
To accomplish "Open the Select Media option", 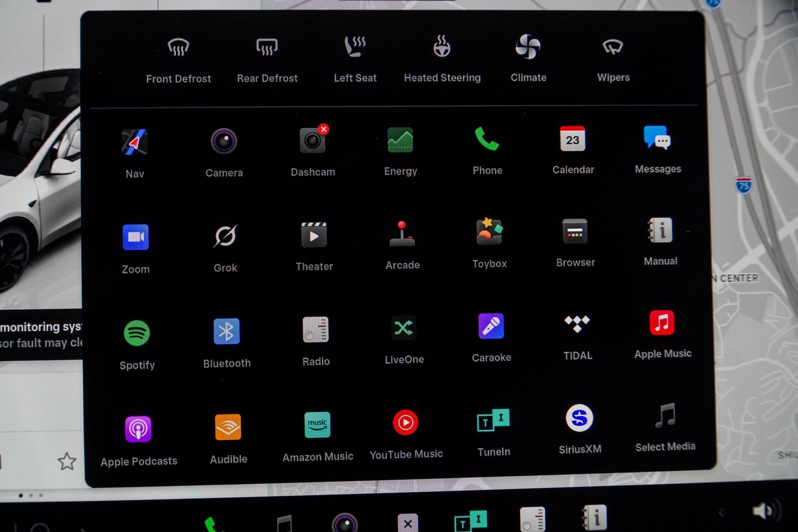I will (x=665, y=415).
